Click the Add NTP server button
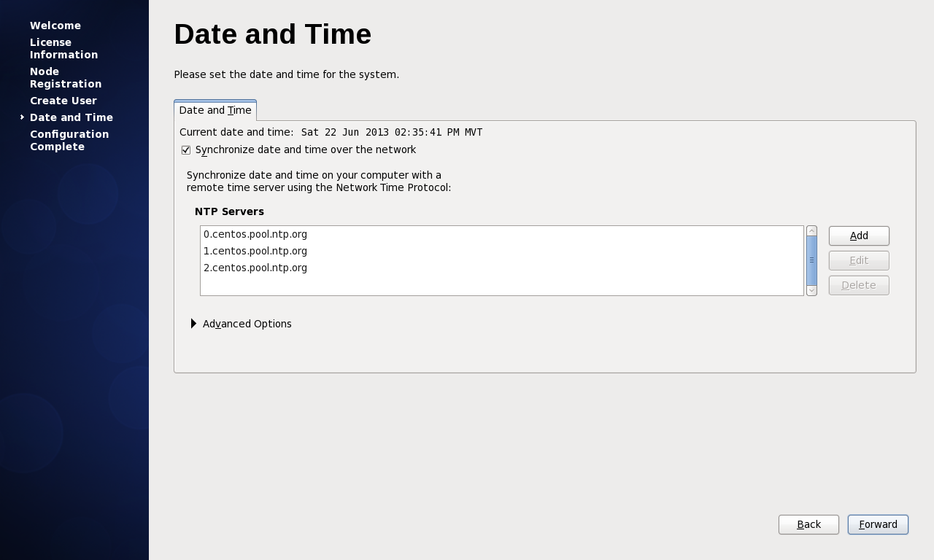The width and height of the screenshot is (934, 560). coord(859,236)
